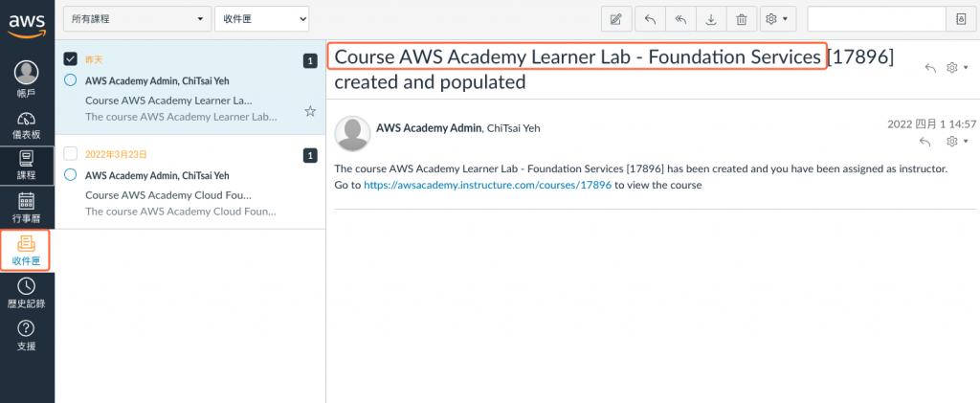Archive conversation with download-tray icon
980x403 pixels.
pos(711,19)
